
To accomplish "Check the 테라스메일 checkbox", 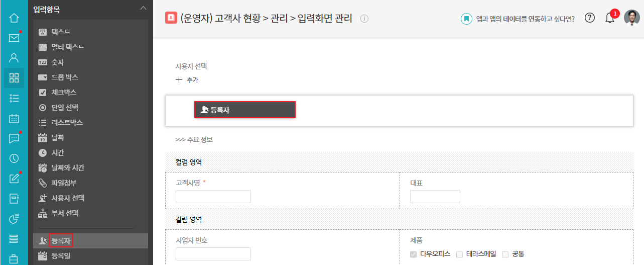I will tap(460, 254).
